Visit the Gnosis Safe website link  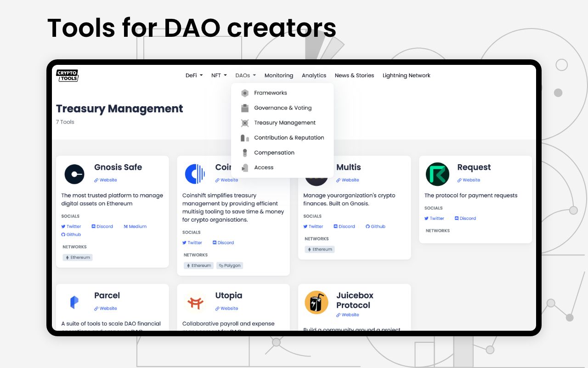tap(105, 180)
